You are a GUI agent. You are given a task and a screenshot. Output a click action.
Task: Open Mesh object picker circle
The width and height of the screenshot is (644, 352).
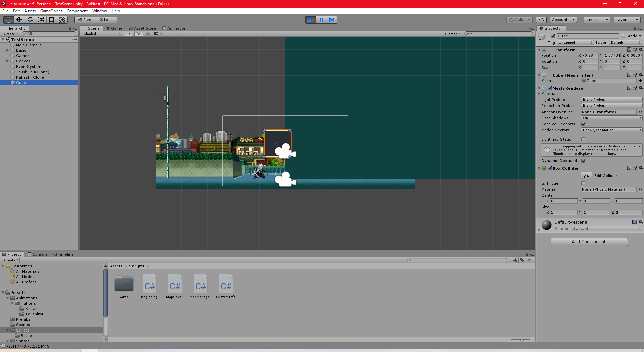click(x=640, y=81)
